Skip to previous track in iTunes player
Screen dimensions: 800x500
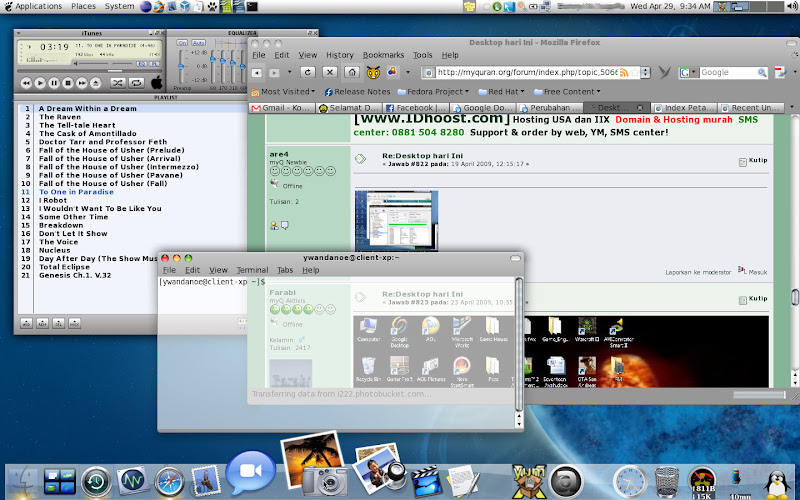click(x=27, y=83)
